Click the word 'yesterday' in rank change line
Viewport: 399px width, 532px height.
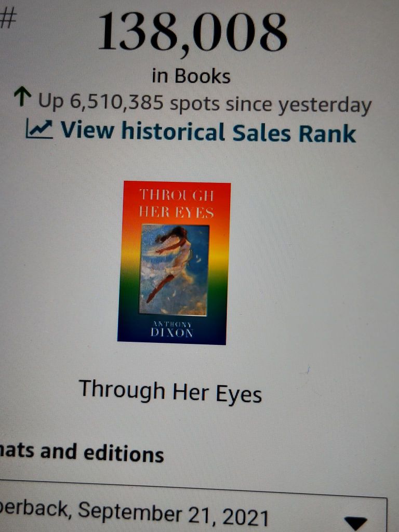325,106
